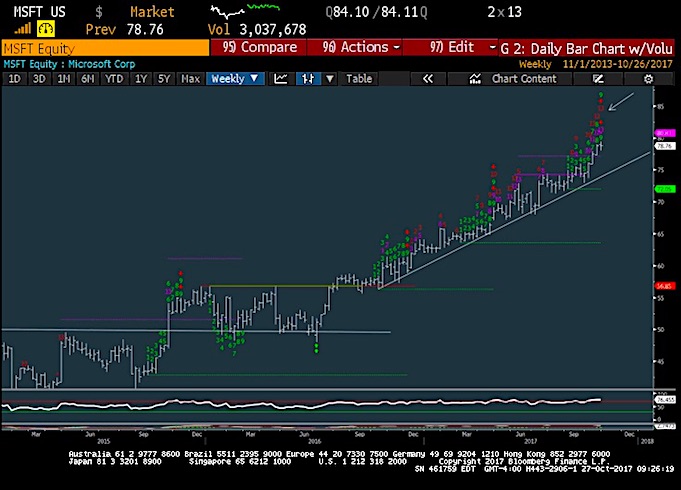Screen dimensions: 681x490
Task: Click the MSFT Equity security input field
Action: [x=105, y=48]
